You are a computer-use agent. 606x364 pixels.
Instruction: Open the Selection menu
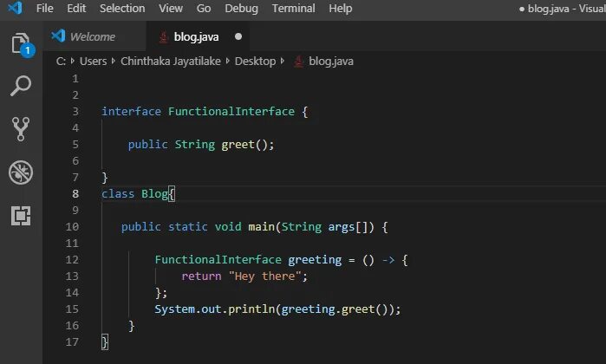[122, 8]
